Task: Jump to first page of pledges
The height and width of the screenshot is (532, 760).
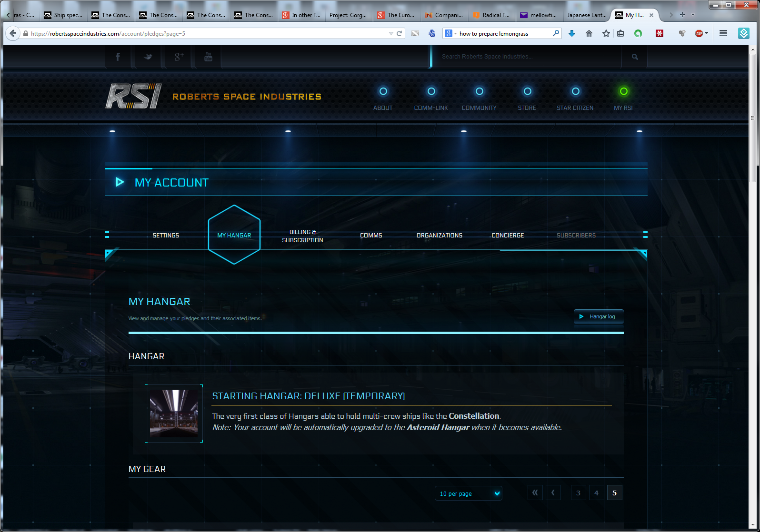Action: point(535,493)
